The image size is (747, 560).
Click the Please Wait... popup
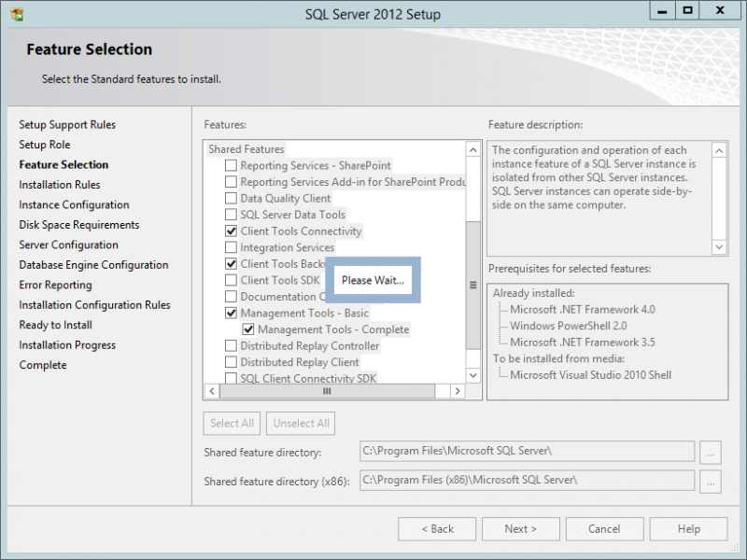click(x=373, y=280)
